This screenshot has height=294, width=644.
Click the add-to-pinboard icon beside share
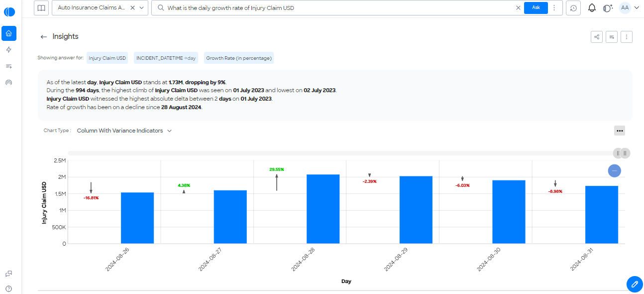click(611, 36)
